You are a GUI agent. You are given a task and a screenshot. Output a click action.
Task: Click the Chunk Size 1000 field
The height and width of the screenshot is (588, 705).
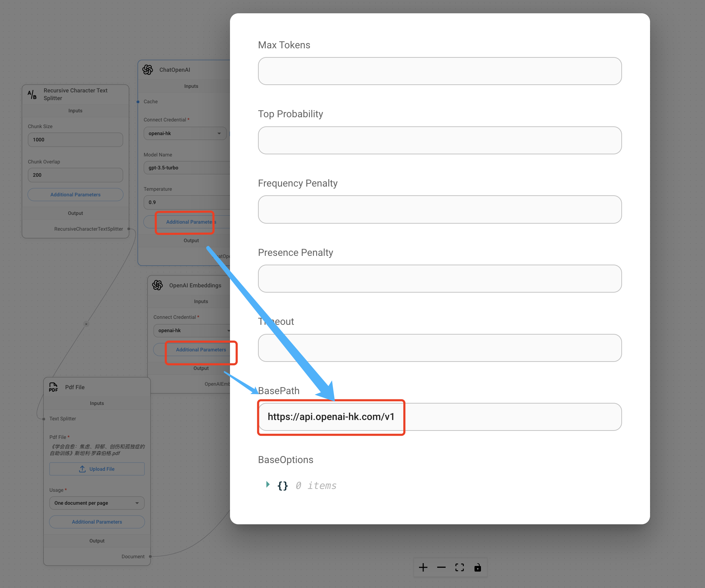pyautogui.click(x=75, y=140)
